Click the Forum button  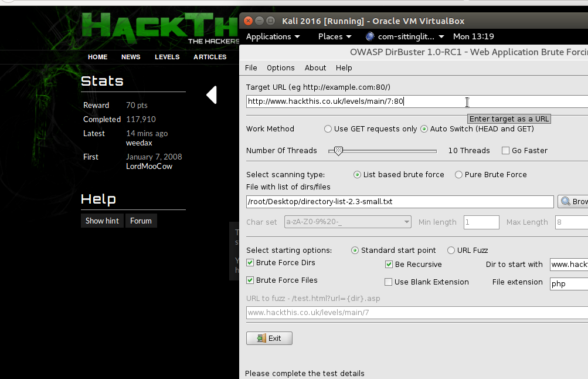click(141, 221)
